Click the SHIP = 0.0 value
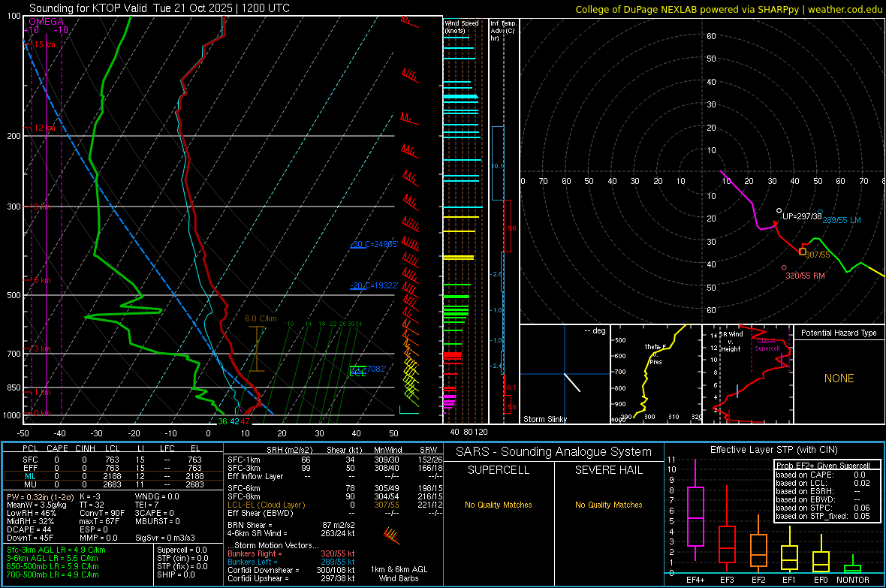Viewport: 886px width, 588px height. (176, 575)
